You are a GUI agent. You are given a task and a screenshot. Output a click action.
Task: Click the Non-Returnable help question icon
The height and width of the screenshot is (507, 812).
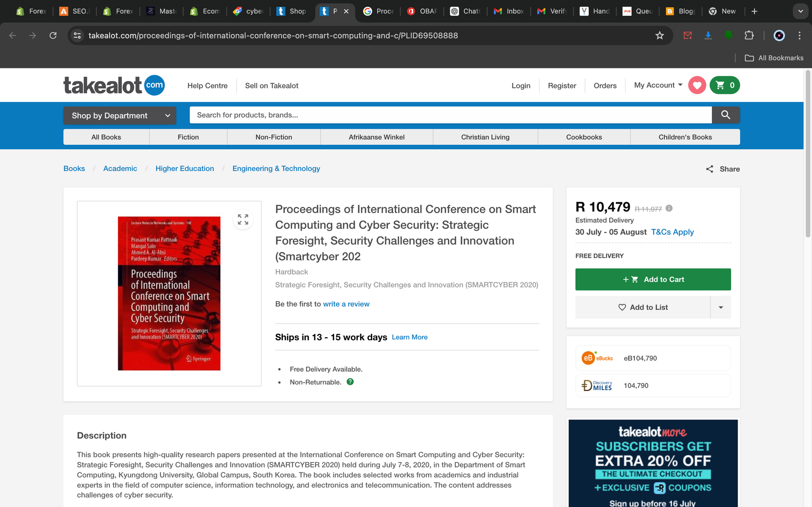[350, 382]
